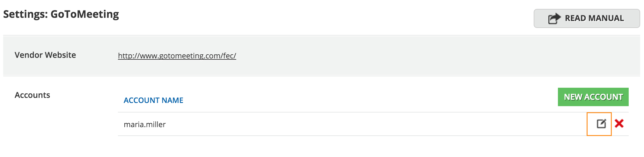The width and height of the screenshot is (644, 157).
Task: Click the Accounts section label
Action: pyautogui.click(x=32, y=95)
